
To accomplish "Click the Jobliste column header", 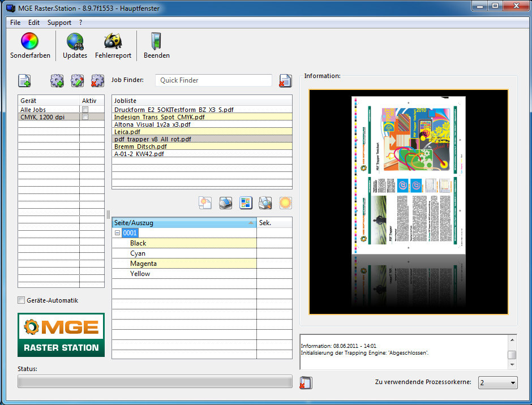I will point(202,101).
